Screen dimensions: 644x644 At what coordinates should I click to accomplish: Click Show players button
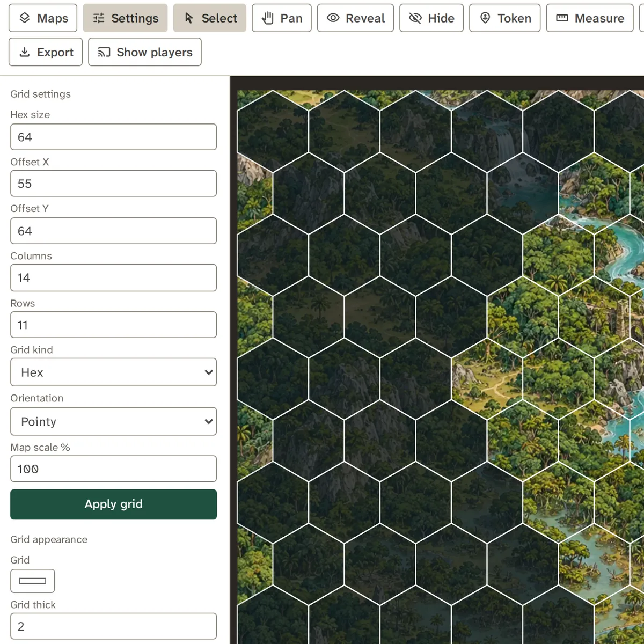pos(145,52)
